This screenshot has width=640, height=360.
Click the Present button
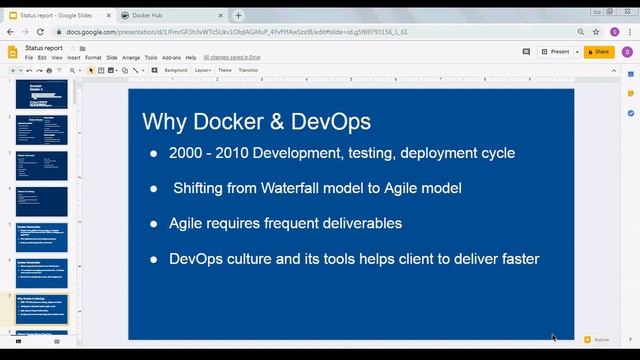[x=555, y=52]
